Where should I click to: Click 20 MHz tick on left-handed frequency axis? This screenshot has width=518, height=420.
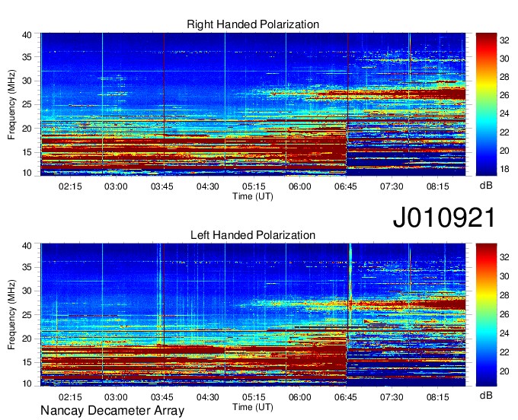point(27,339)
